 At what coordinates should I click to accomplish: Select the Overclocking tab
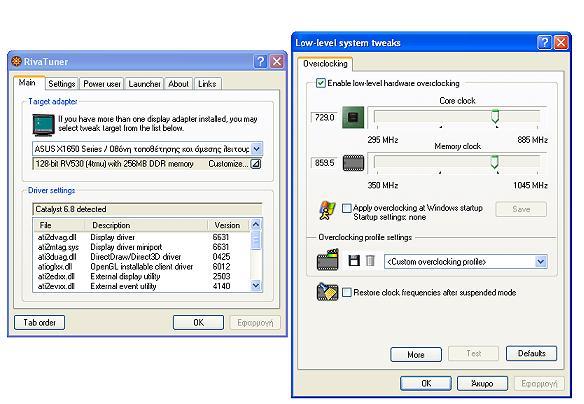pos(325,64)
